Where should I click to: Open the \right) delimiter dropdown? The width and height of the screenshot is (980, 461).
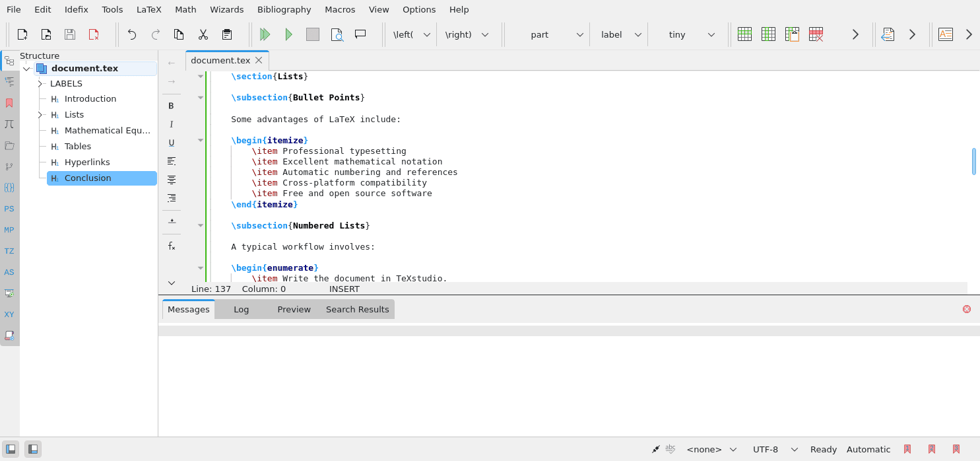467,34
